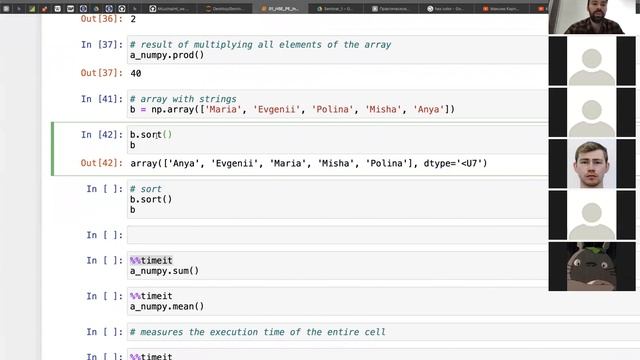Click the 'Out[42]:' prompt label
Screen dimensions: 640x360
click(102, 163)
